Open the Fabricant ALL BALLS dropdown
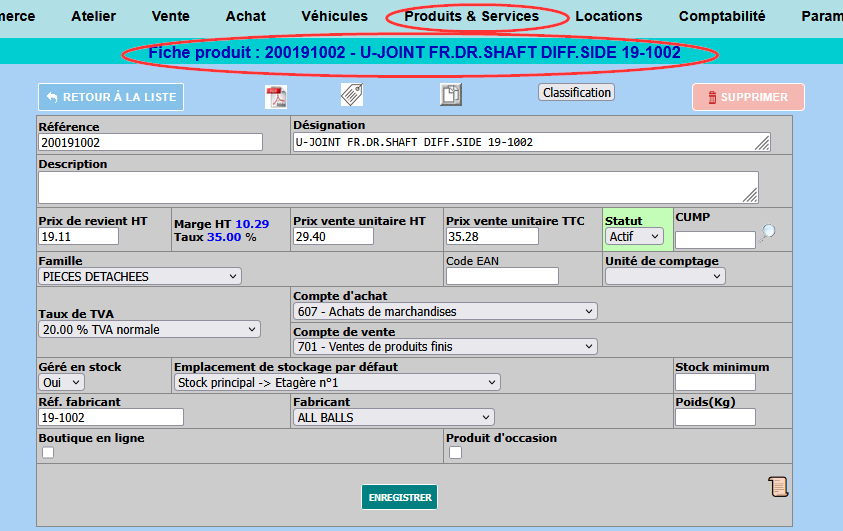This screenshot has width=843, height=531. click(394, 418)
